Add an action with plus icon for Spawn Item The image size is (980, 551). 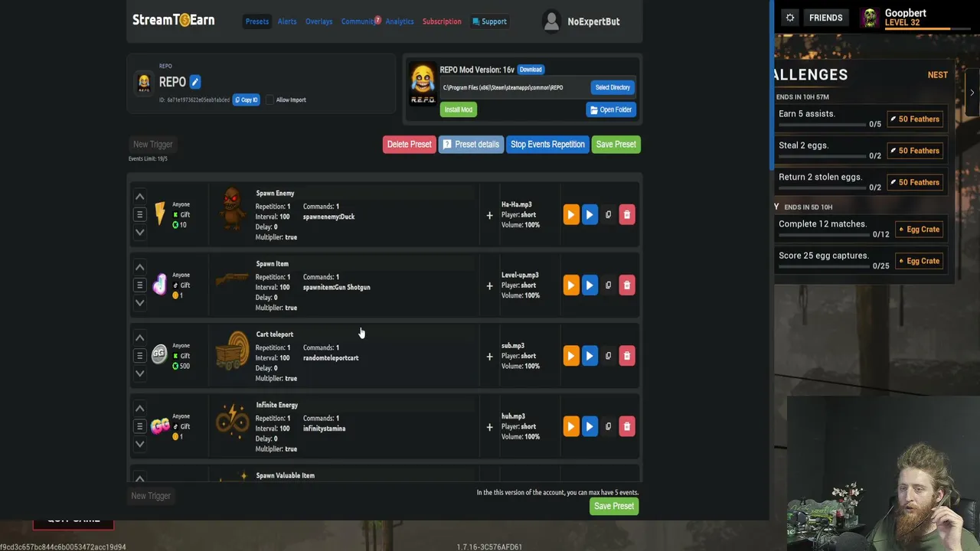489,286
